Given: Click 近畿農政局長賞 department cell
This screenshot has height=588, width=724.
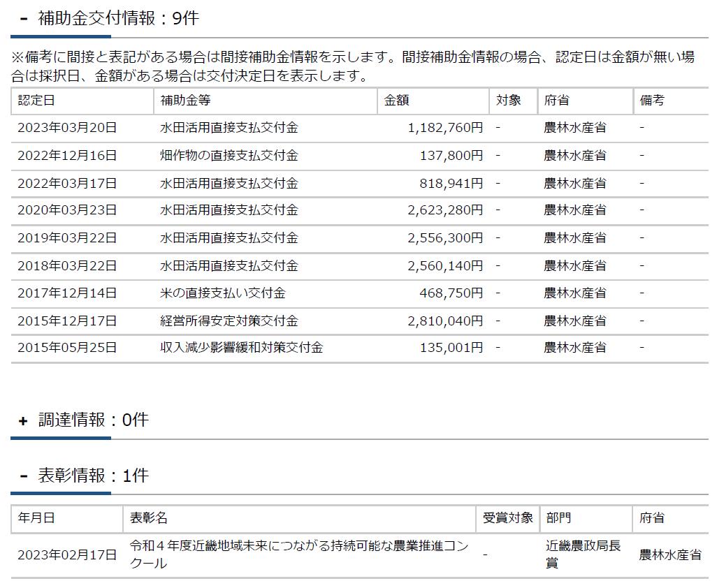Looking at the screenshot, I should pos(583,554).
